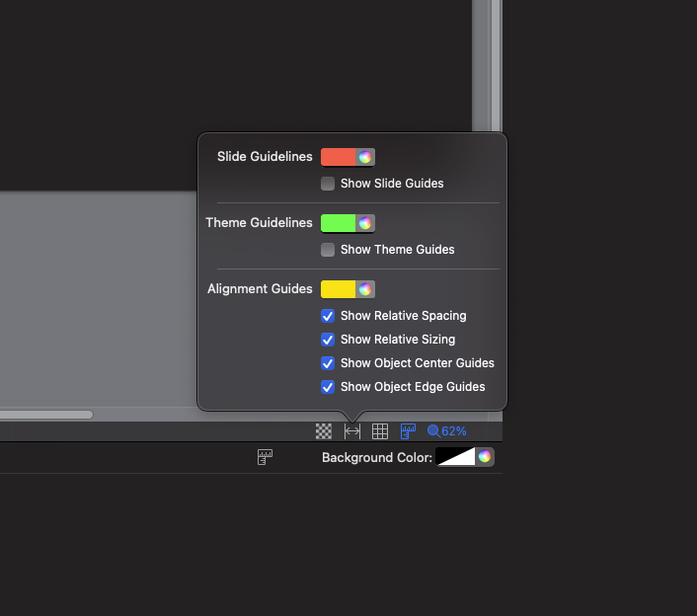The width and height of the screenshot is (697, 616).
Task: Click the fit-width arrows icon
Action: point(352,431)
